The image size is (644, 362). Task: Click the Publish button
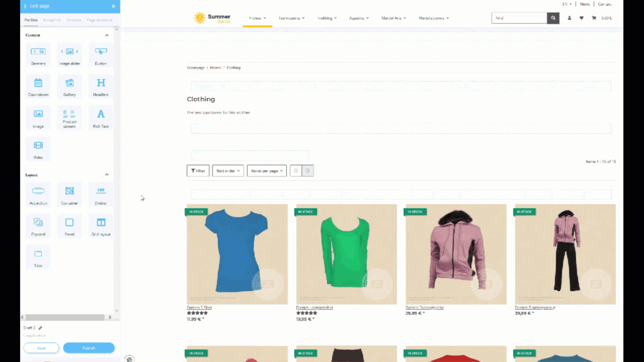(x=89, y=348)
